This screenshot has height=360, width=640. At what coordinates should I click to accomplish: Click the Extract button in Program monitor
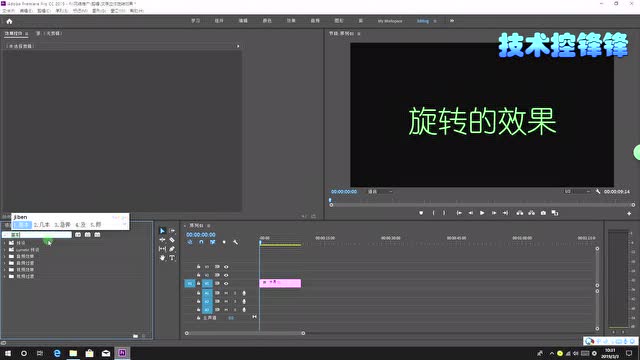pyautogui.click(x=531, y=213)
